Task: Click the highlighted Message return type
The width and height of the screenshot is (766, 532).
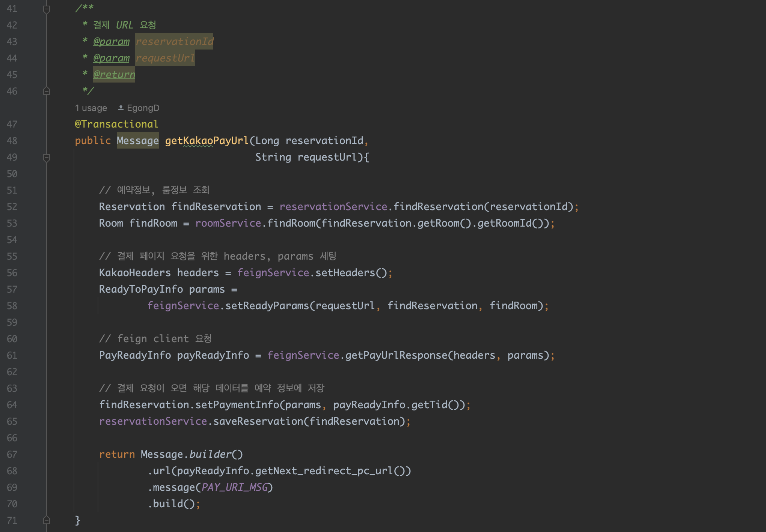Action: 138,141
